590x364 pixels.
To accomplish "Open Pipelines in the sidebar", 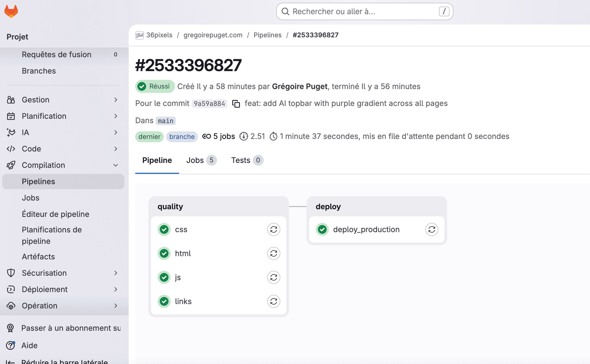I will pos(63,181).
